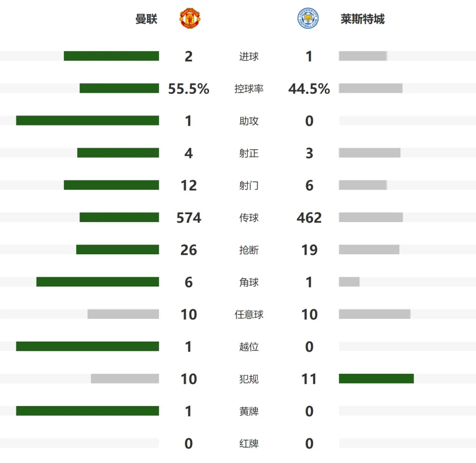Click the 控球率 possession label

coord(248,89)
